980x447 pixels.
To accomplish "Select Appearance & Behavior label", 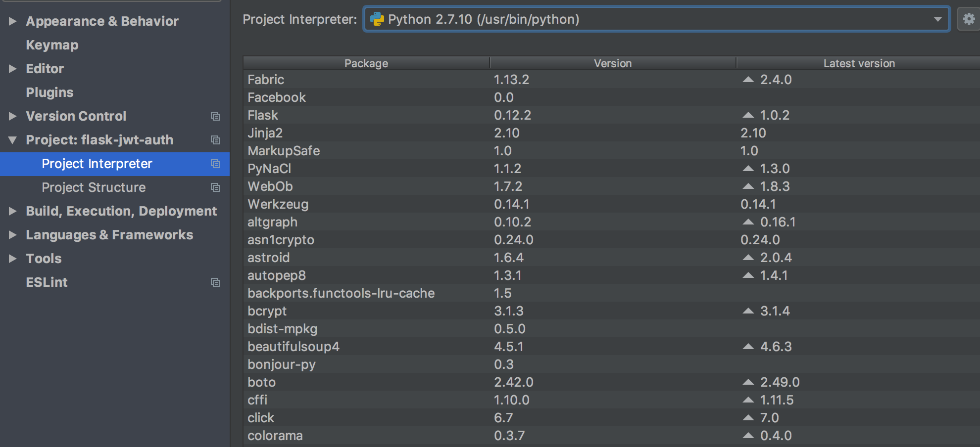I will tap(102, 21).
